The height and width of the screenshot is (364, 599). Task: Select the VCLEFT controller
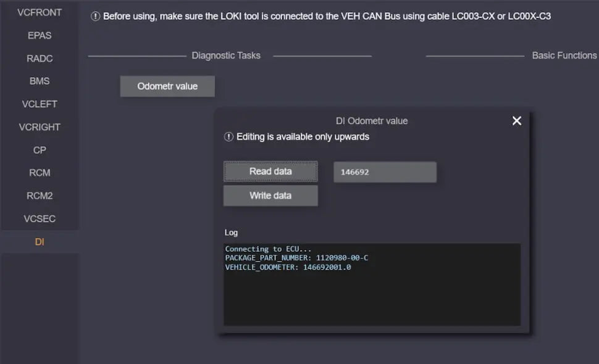(x=40, y=104)
